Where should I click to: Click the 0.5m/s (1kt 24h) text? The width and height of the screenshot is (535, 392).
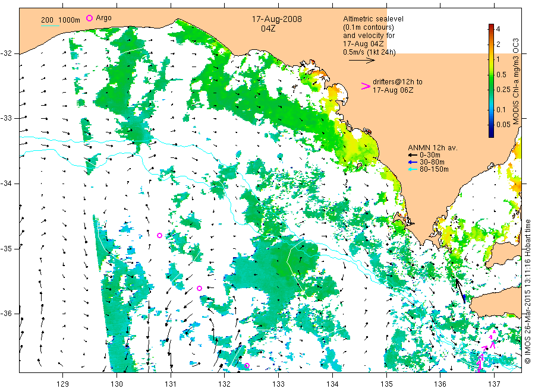pos(370,52)
